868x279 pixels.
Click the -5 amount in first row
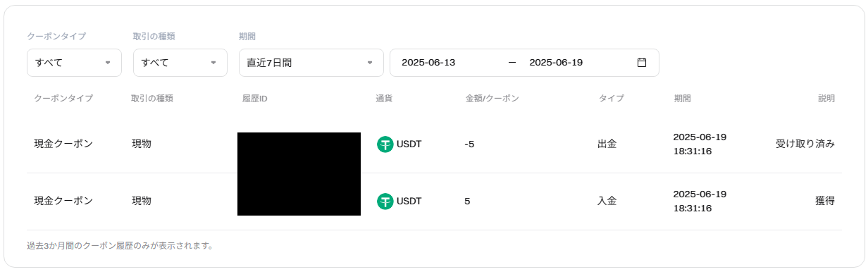pyautogui.click(x=469, y=144)
